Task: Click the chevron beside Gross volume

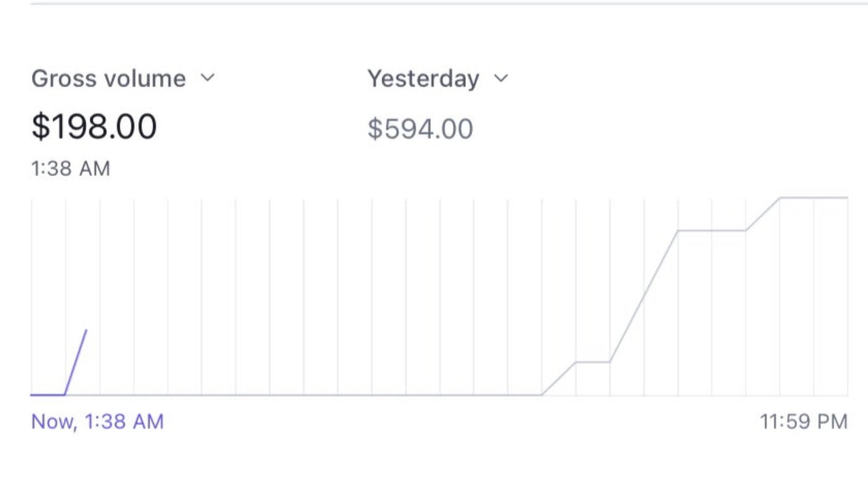Action: (x=208, y=78)
